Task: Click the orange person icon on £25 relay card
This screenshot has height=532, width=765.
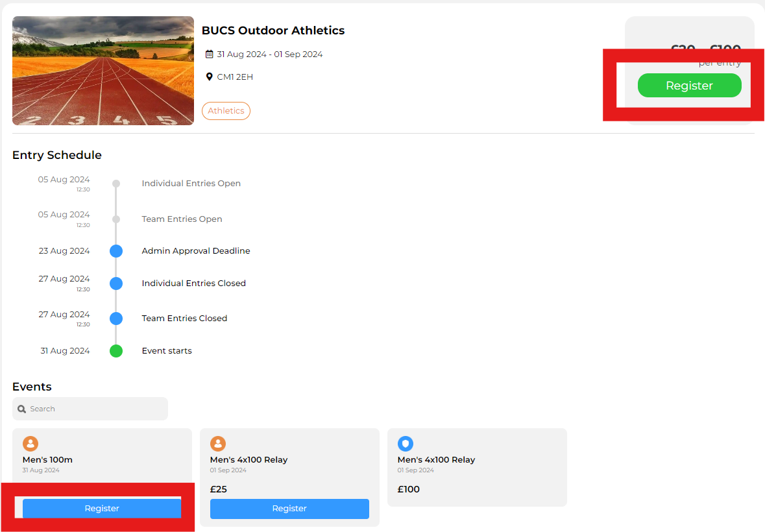Action: (x=218, y=444)
